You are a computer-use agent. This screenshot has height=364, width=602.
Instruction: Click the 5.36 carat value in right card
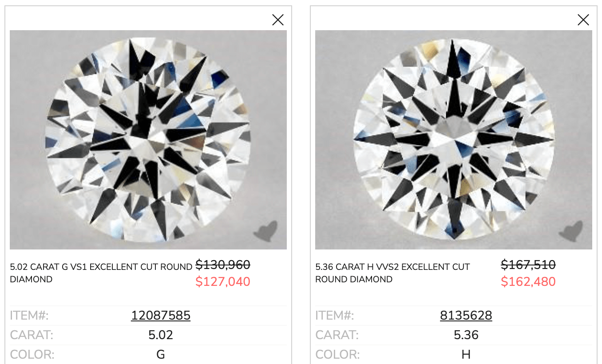pyautogui.click(x=466, y=335)
